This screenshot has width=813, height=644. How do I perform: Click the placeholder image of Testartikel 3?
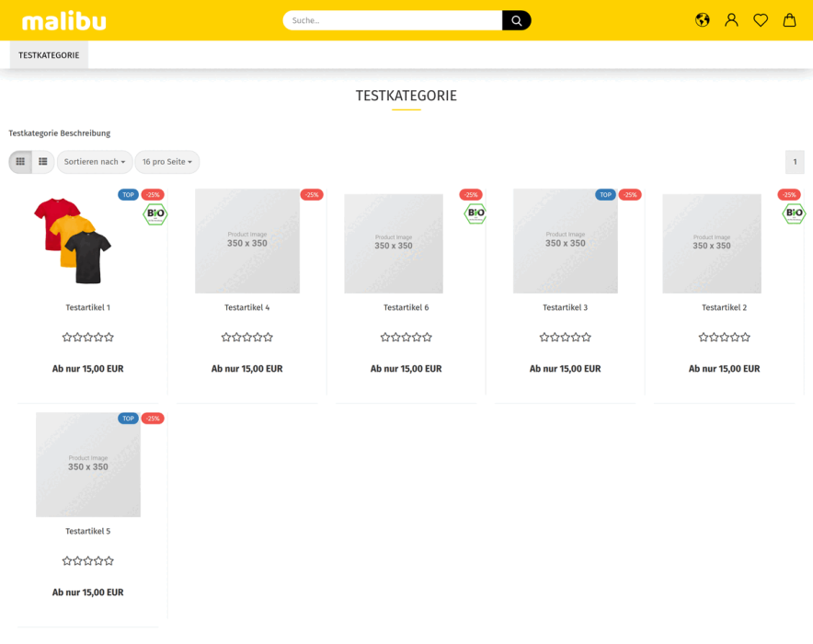(566, 241)
